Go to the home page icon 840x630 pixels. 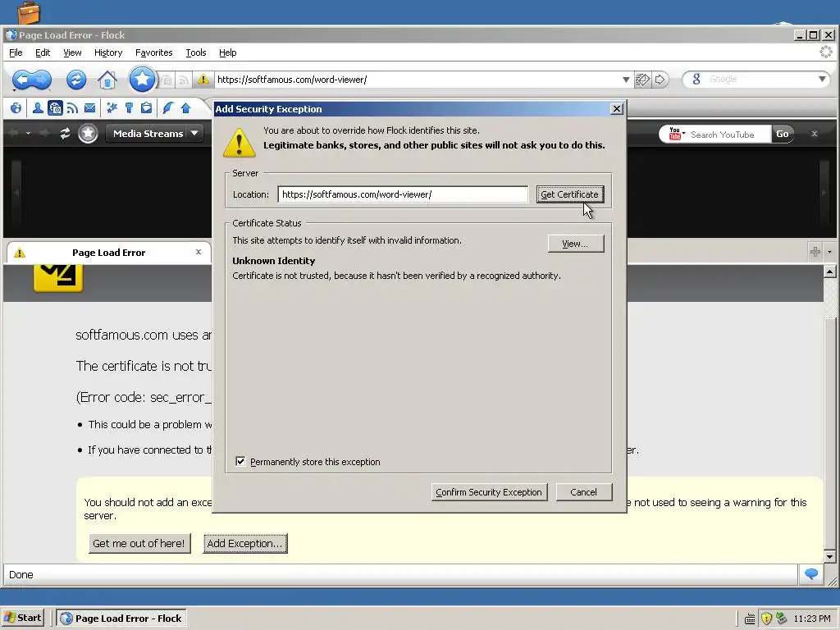pyautogui.click(x=107, y=80)
